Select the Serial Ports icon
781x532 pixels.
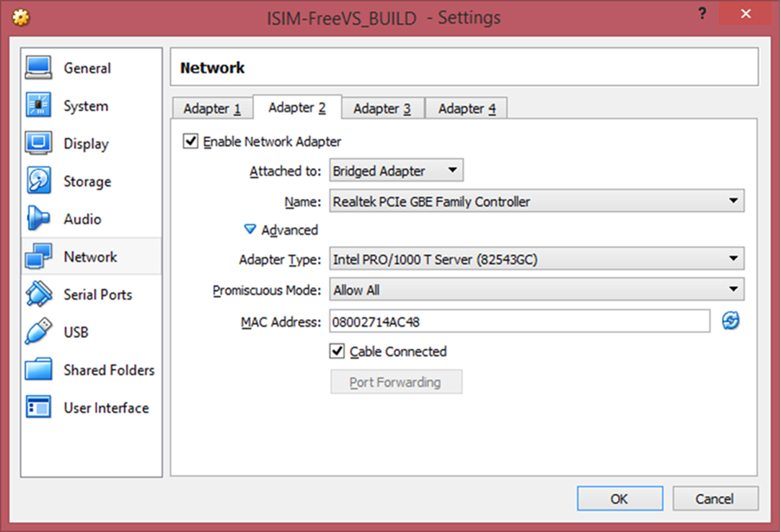(x=39, y=294)
